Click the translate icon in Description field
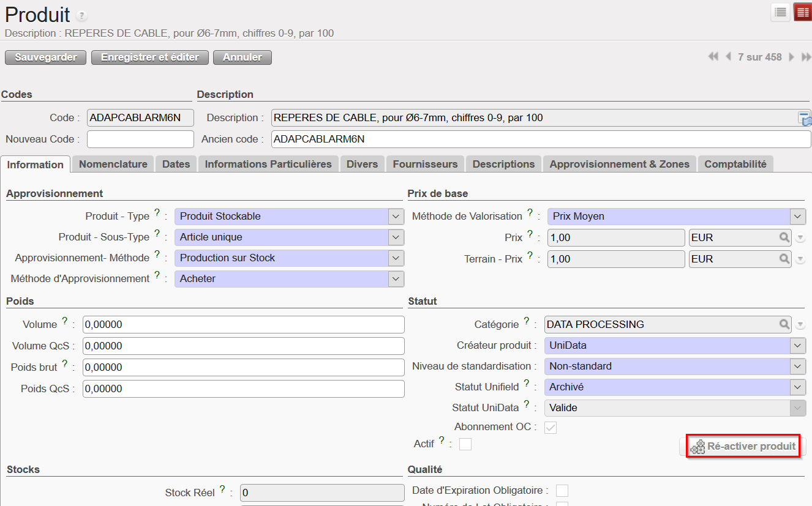812x506 pixels. [804, 118]
